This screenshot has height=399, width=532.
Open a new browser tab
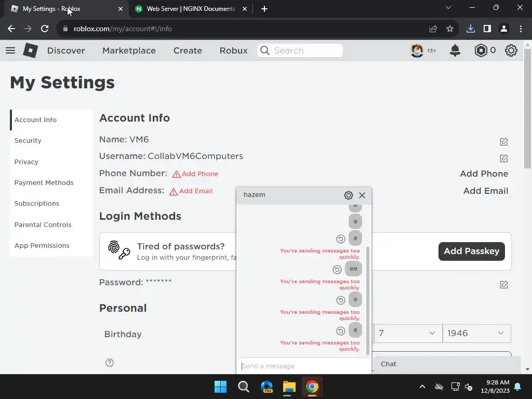tap(264, 9)
